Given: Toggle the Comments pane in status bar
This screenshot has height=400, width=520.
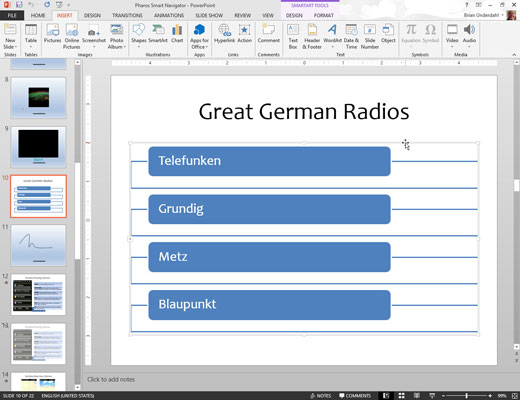Looking at the screenshot, I should pyautogui.click(x=355, y=396).
